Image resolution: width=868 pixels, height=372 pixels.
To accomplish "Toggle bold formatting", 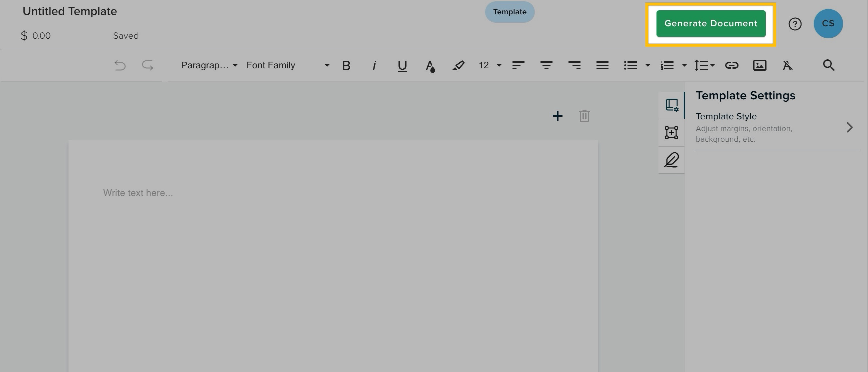I will tap(346, 65).
